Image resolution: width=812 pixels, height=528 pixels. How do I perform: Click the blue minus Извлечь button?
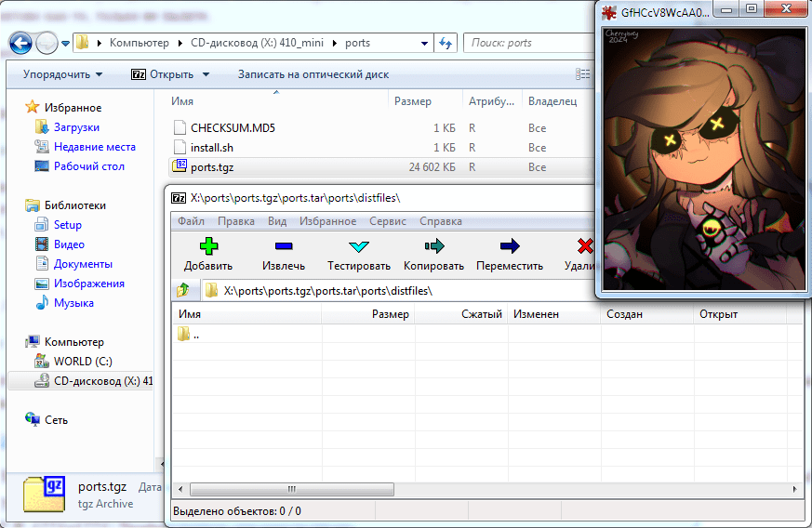pos(284,254)
